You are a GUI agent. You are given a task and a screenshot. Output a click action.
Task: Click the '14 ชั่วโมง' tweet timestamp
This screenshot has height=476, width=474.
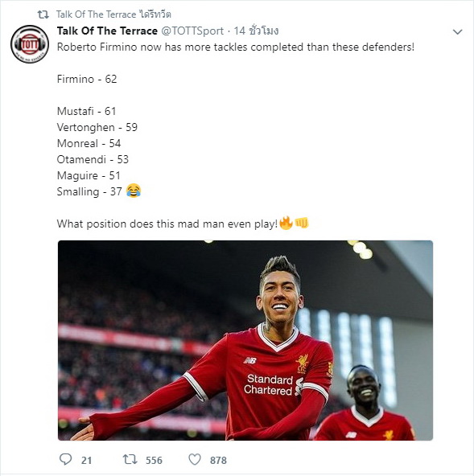256,31
